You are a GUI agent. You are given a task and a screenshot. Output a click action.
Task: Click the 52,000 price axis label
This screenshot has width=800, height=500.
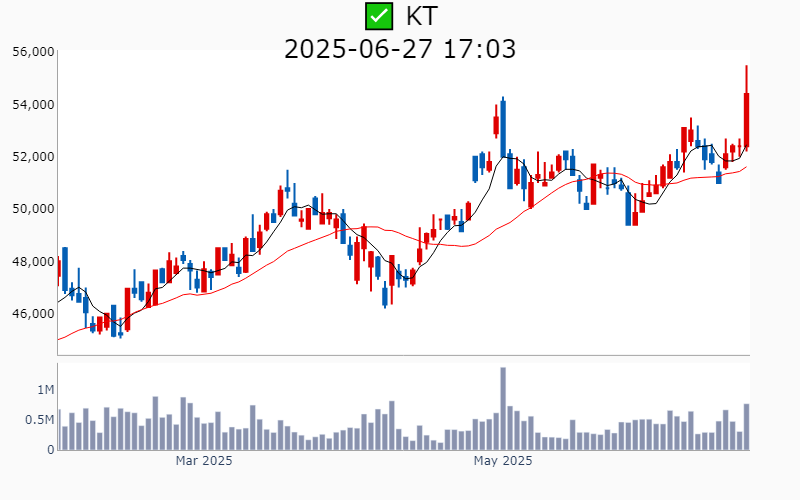tap(34, 157)
